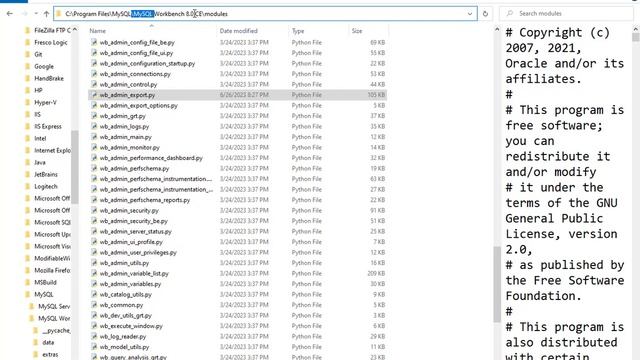Open MSBuild folder in navigation tree
This screenshot has height=360, width=640.
click(x=45, y=282)
